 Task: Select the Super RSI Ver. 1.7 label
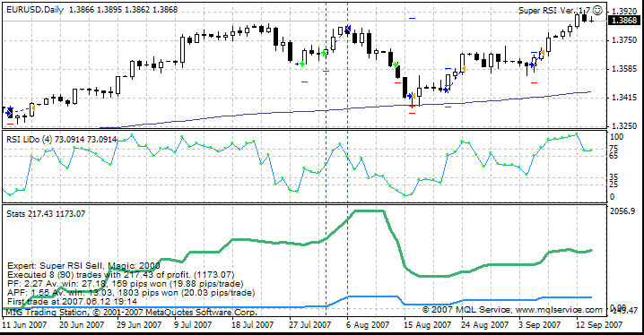[554, 10]
